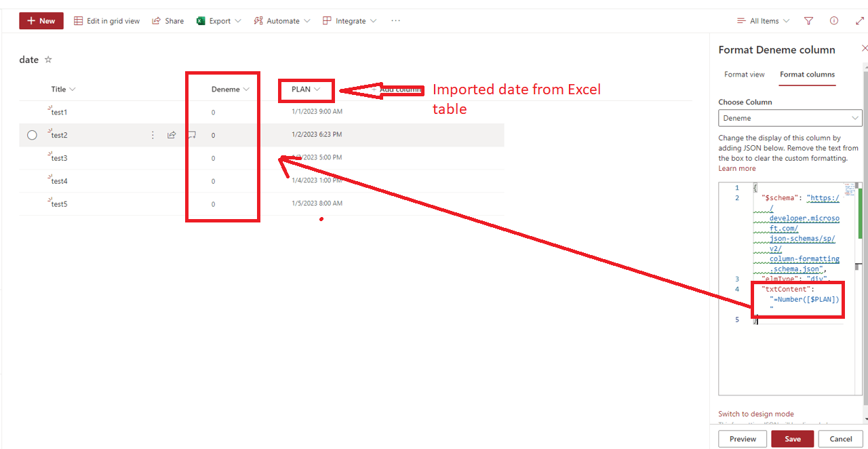
Task: Switch to the Format columns tab
Action: [807, 75]
